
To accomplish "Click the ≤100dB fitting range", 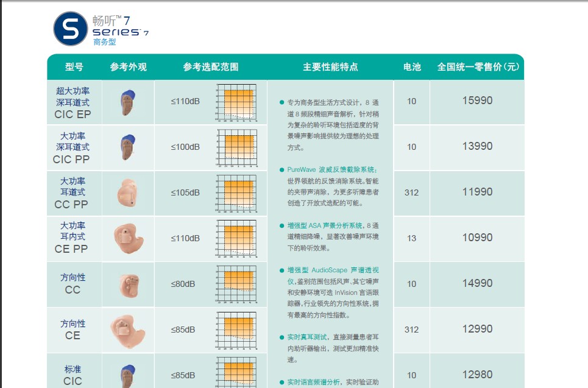I will click(185, 147).
